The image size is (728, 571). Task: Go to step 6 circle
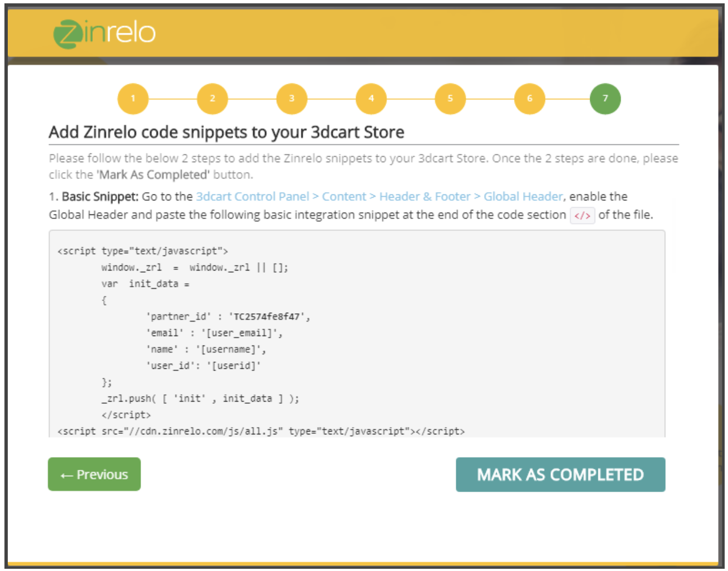530,98
